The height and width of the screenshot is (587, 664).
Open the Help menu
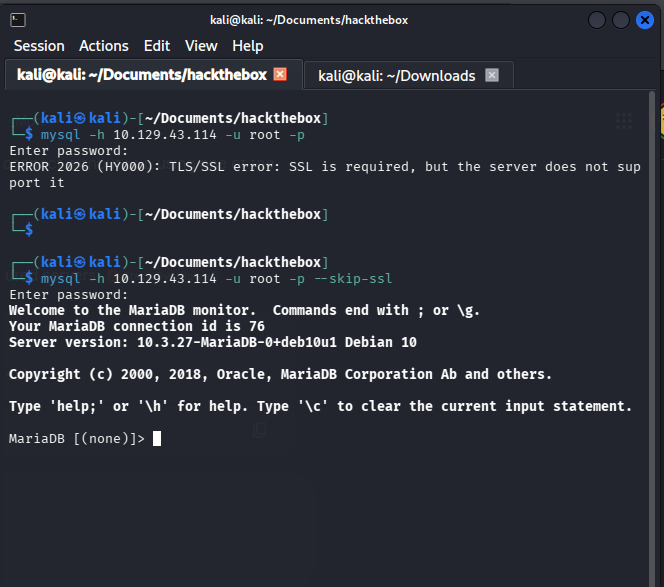click(x=248, y=46)
